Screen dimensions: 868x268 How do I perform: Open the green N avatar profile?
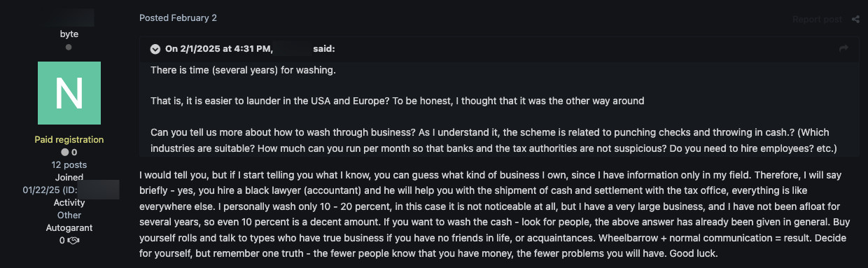pyautogui.click(x=69, y=93)
